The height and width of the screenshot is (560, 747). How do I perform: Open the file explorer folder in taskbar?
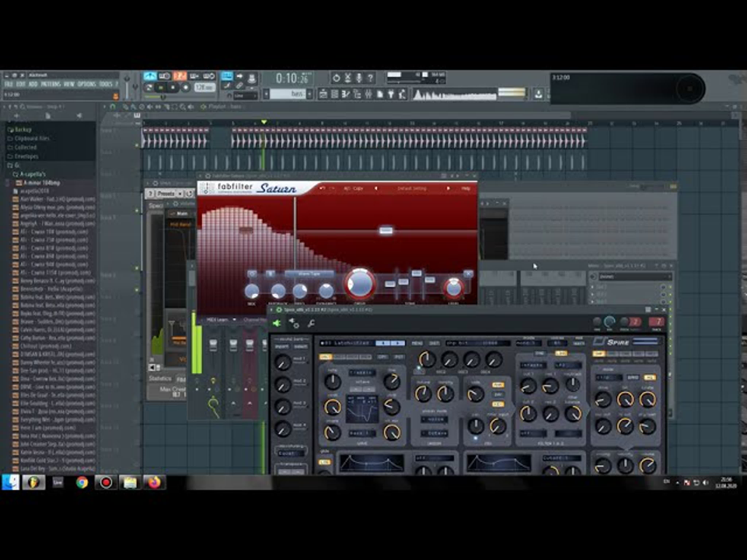click(x=130, y=483)
